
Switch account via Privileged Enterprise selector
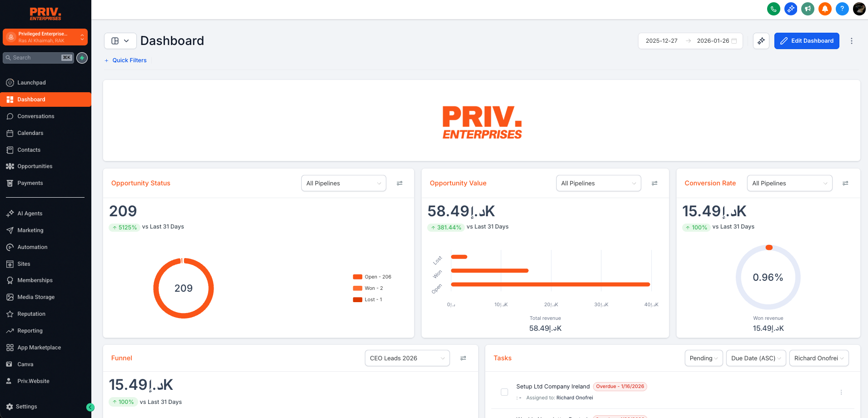45,37
